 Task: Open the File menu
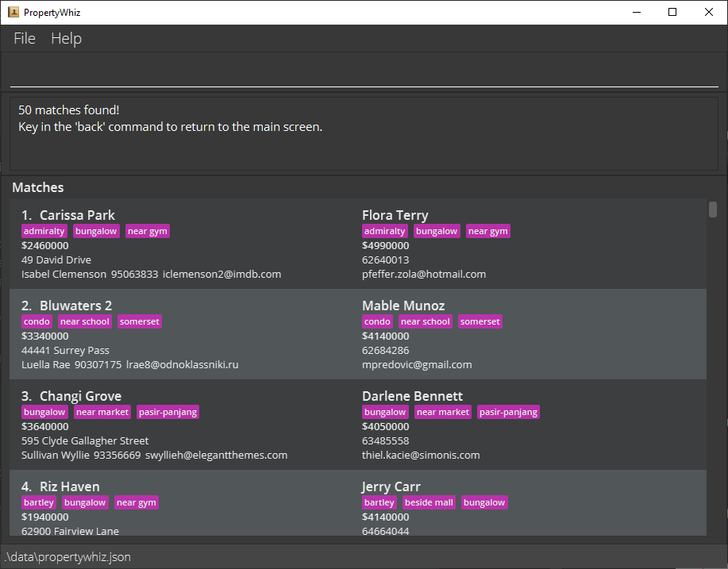point(25,38)
